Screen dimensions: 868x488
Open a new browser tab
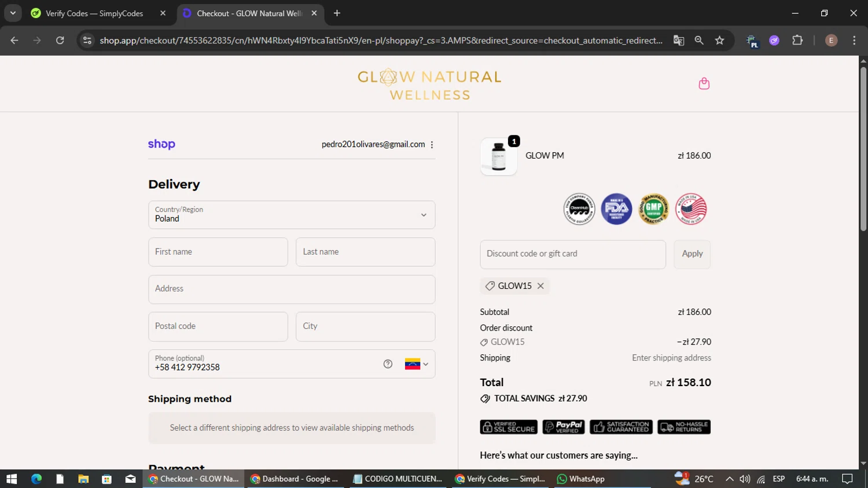point(337,13)
